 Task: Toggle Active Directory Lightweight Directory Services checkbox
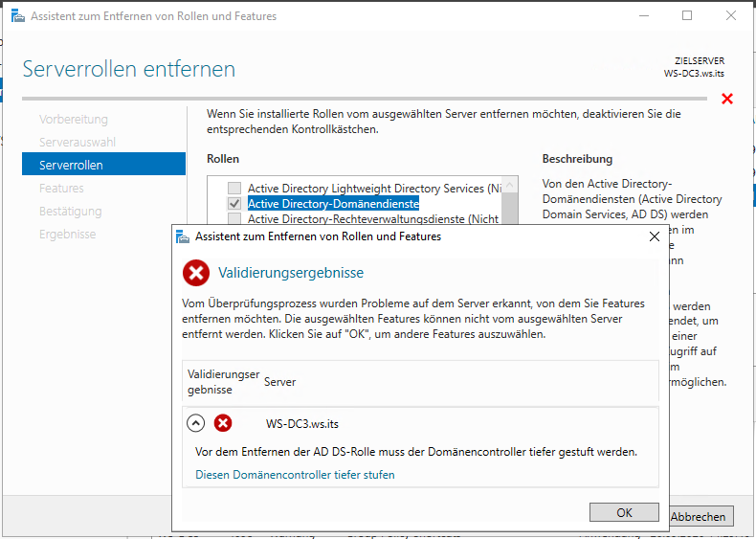click(x=234, y=188)
